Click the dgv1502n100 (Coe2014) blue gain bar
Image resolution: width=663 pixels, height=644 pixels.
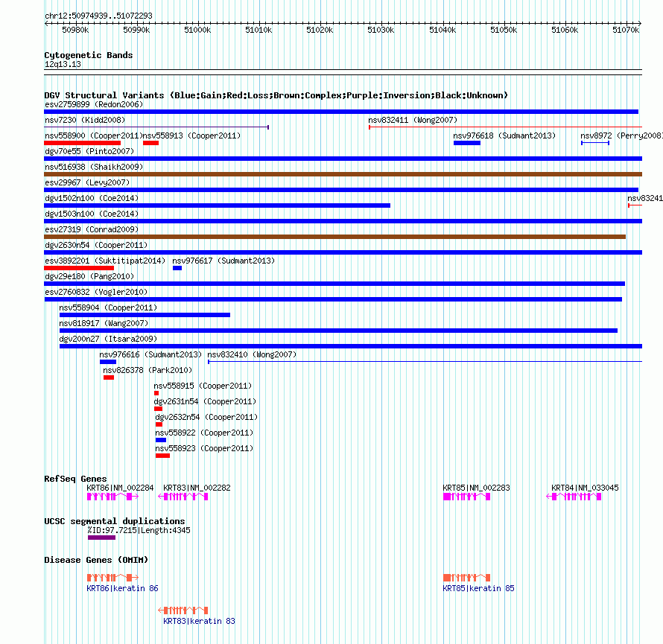tap(218, 205)
